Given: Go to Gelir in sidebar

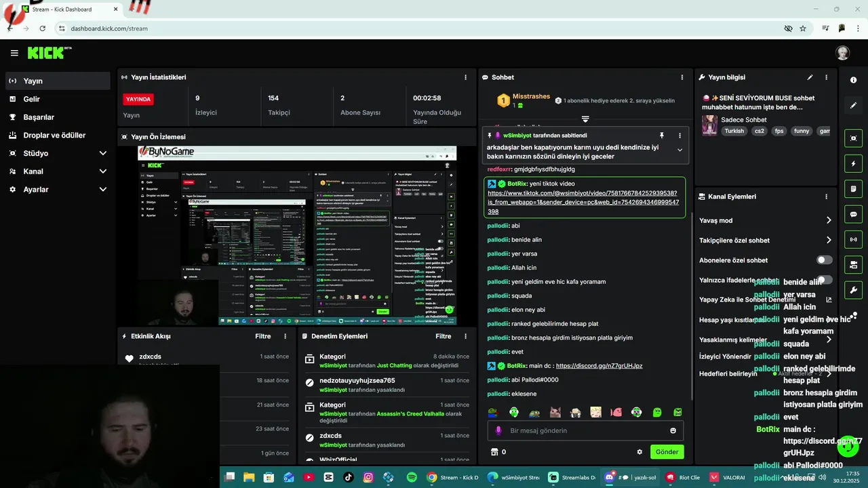Looking at the screenshot, I should coord(57,99).
